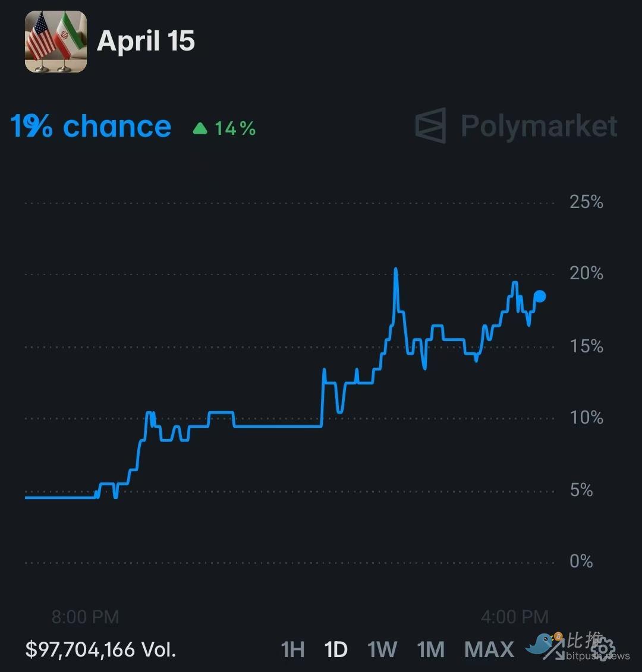Select the 1H time range
Image resolution: width=642 pixels, height=672 pixels.
pyautogui.click(x=292, y=649)
